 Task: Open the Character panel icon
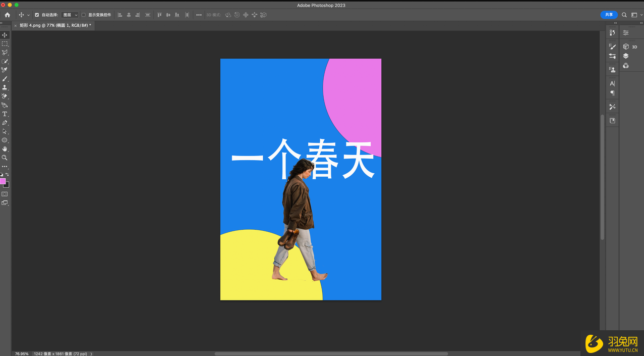[612, 84]
